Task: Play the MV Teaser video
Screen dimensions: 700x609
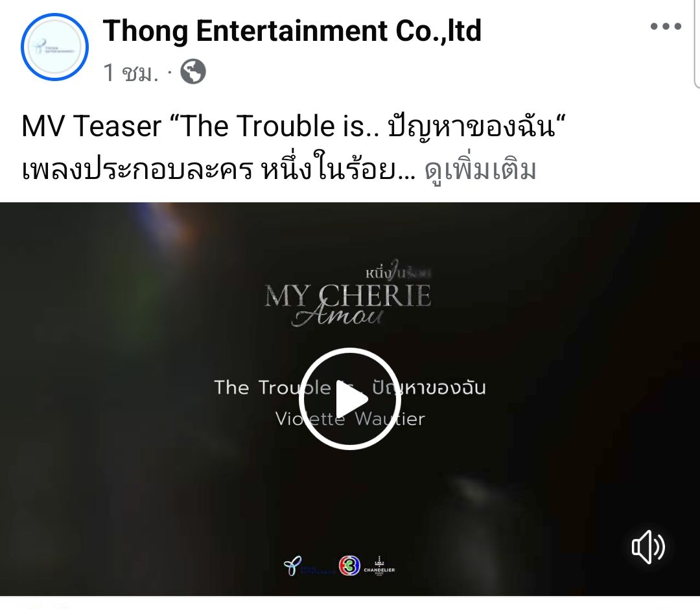Action: (x=349, y=399)
